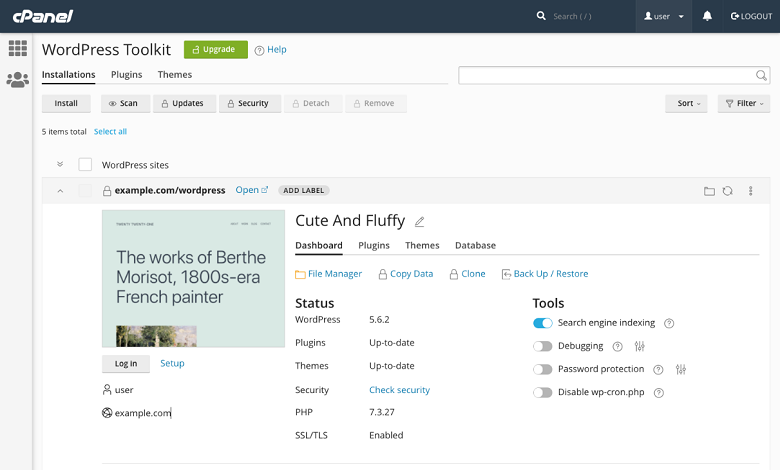Screen dimensions: 780x470
Task: Click the Setup link
Action: coord(172,364)
